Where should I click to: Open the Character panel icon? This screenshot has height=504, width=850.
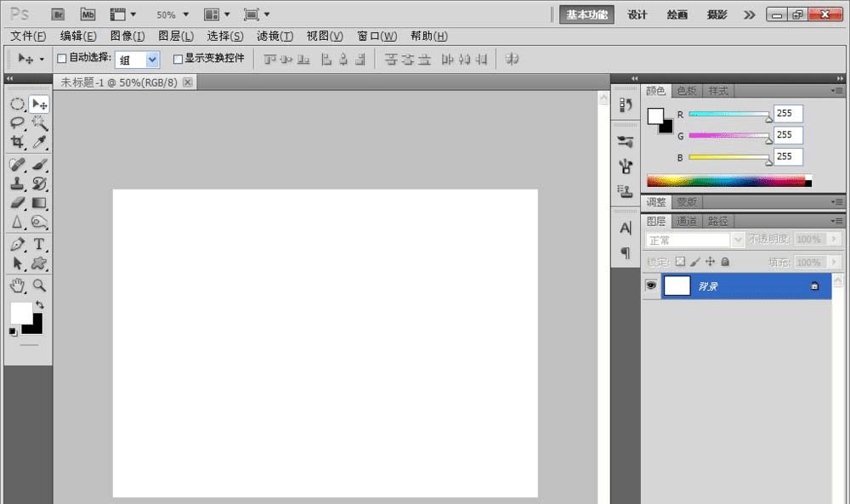[x=626, y=228]
